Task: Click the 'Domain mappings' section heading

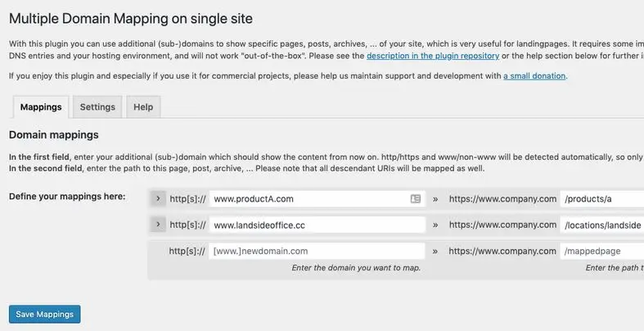Action: coord(54,135)
